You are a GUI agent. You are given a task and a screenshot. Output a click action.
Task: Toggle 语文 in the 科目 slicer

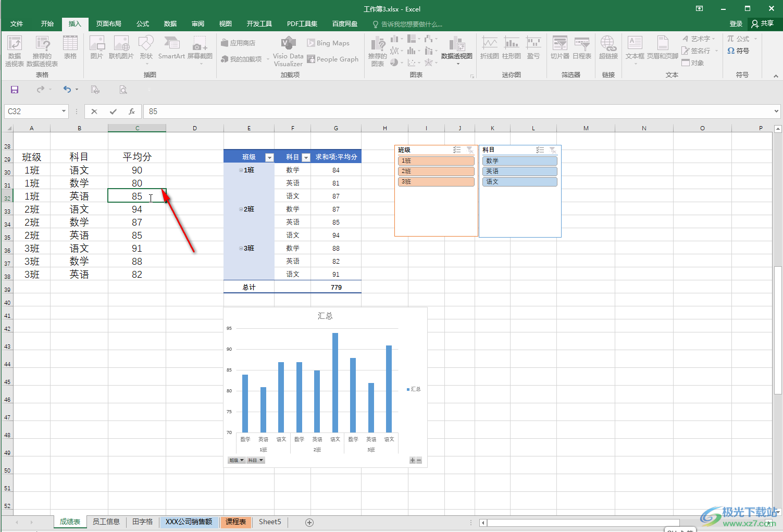coord(519,182)
